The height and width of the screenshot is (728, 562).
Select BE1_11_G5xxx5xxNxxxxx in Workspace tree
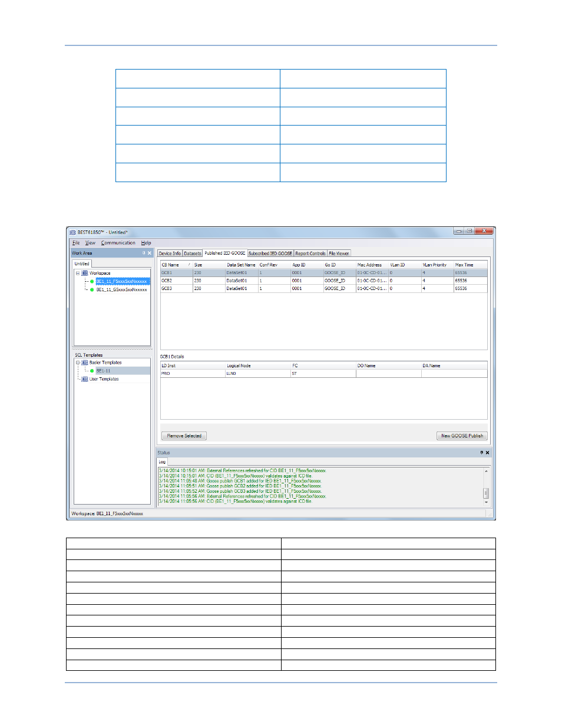coord(122,290)
